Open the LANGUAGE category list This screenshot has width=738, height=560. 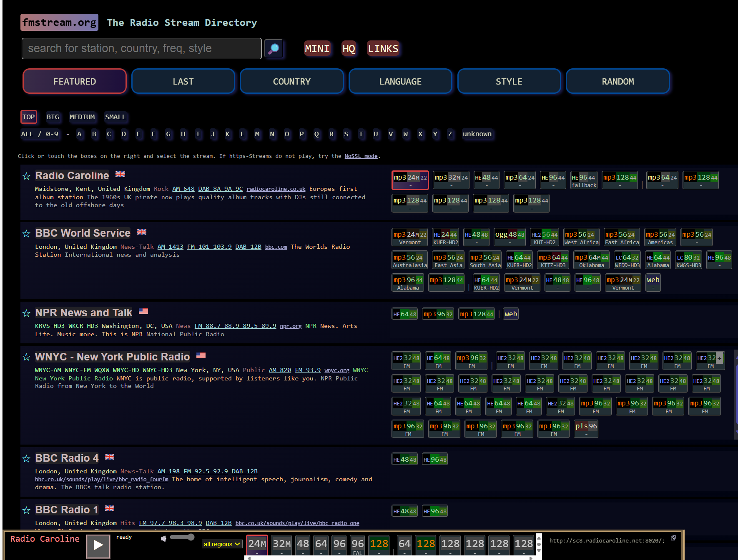pyautogui.click(x=401, y=81)
